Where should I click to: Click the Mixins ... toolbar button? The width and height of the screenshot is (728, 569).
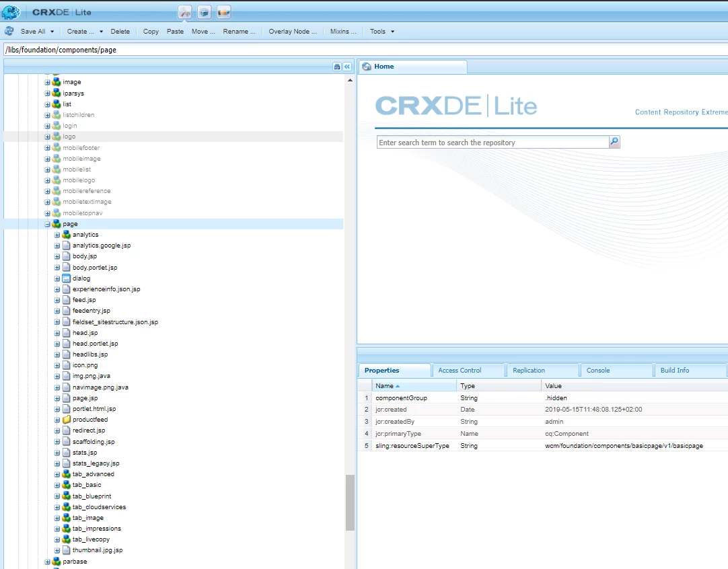pyautogui.click(x=343, y=32)
